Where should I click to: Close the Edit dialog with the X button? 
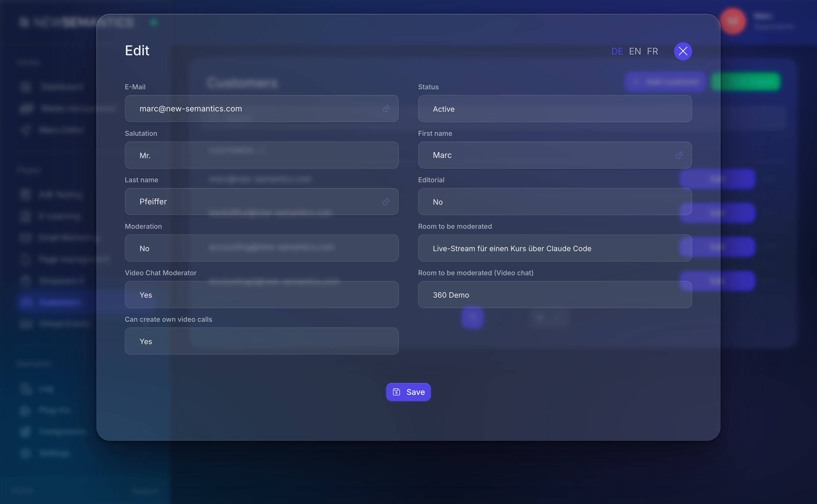683,51
